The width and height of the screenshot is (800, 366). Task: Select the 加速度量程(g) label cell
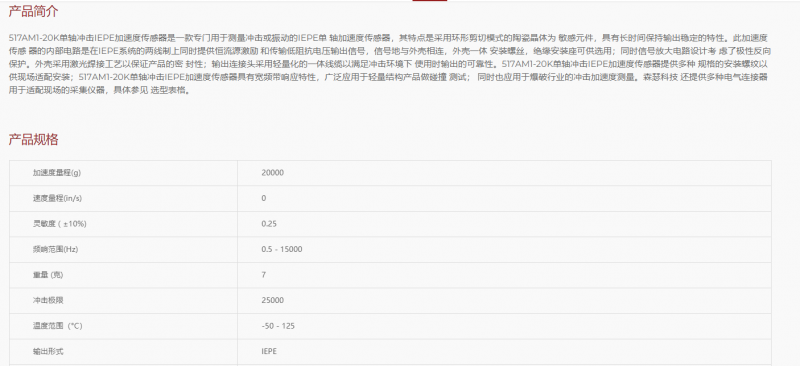(x=57, y=173)
